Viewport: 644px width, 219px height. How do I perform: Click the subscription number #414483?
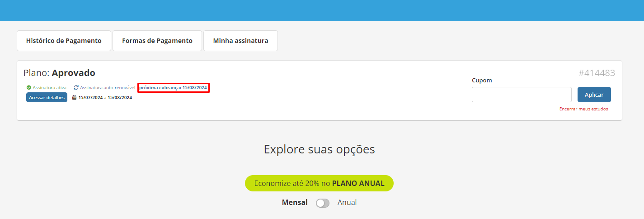(x=597, y=73)
